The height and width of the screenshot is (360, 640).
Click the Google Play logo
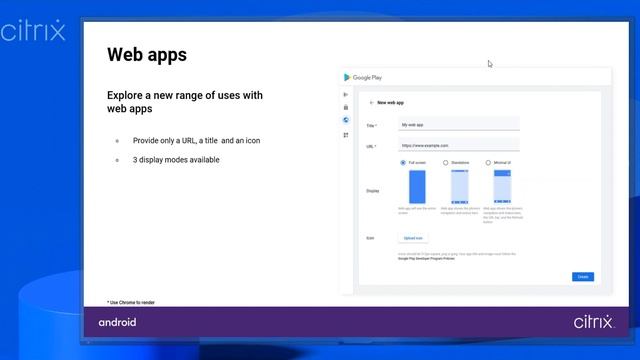pos(363,77)
